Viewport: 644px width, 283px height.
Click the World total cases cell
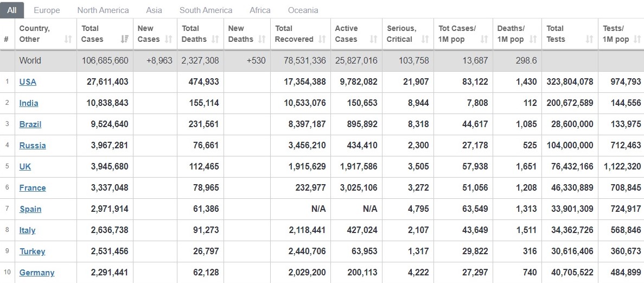coord(105,60)
